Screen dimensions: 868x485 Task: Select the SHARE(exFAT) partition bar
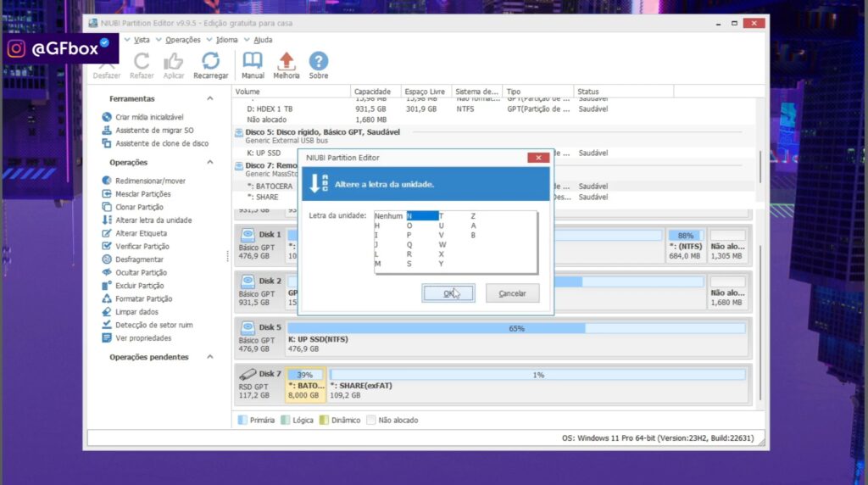tap(537, 385)
